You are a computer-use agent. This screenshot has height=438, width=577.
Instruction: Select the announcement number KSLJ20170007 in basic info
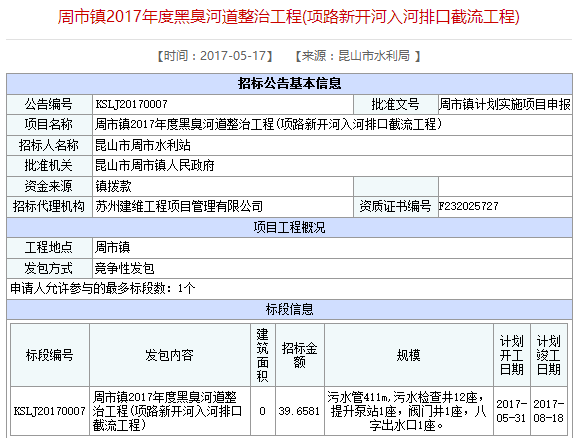pyautogui.click(x=131, y=105)
